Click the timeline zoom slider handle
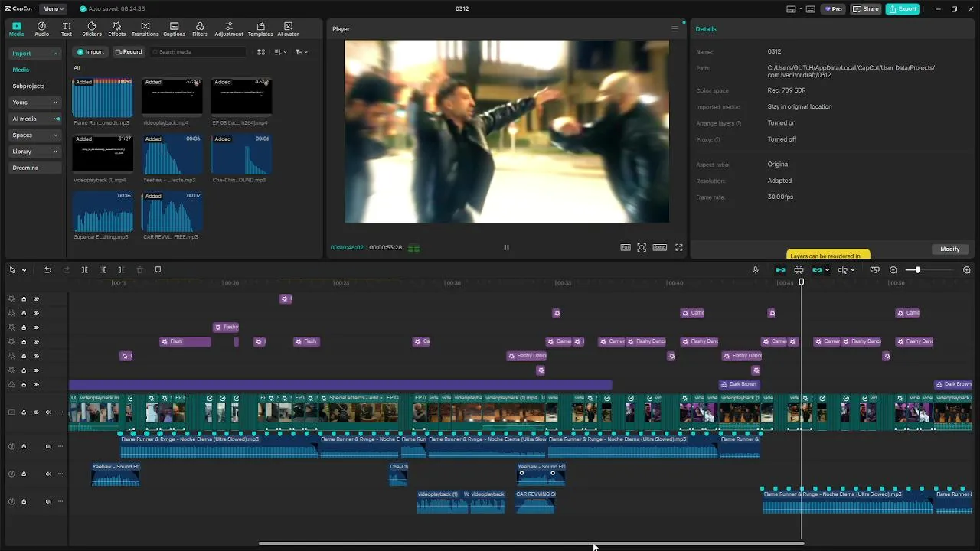The image size is (980, 551). [x=917, y=270]
